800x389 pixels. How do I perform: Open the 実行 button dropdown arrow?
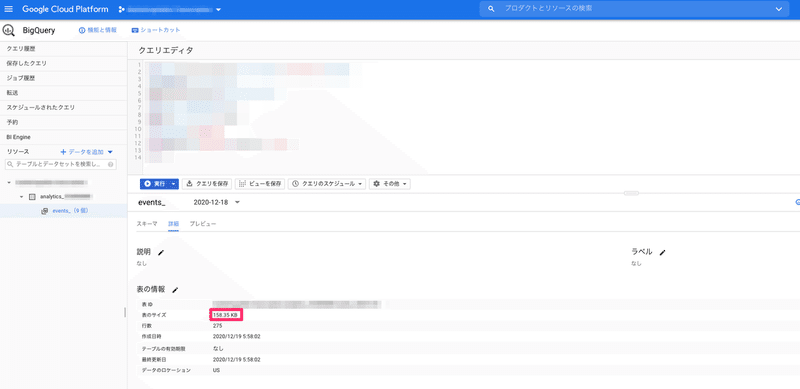tap(174, 183)
